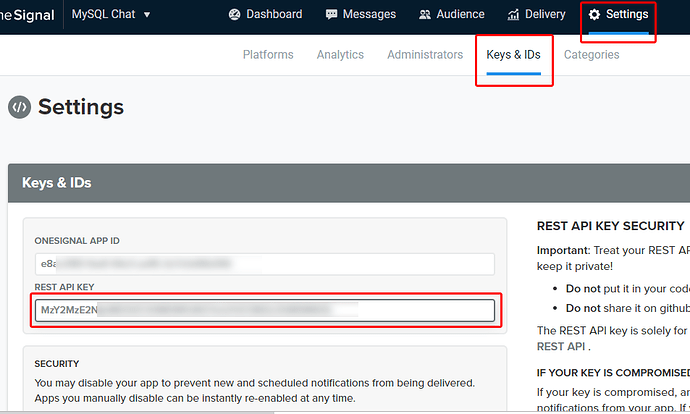This screenshot has height=414, width=690.
Task: Select the Keys & IDs tab
Action: coord(513,55)
